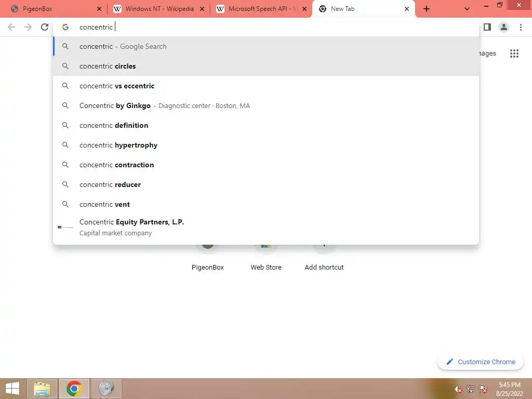Open the Images link
This screenshot has width=532, height=399.
click(487, 54)
